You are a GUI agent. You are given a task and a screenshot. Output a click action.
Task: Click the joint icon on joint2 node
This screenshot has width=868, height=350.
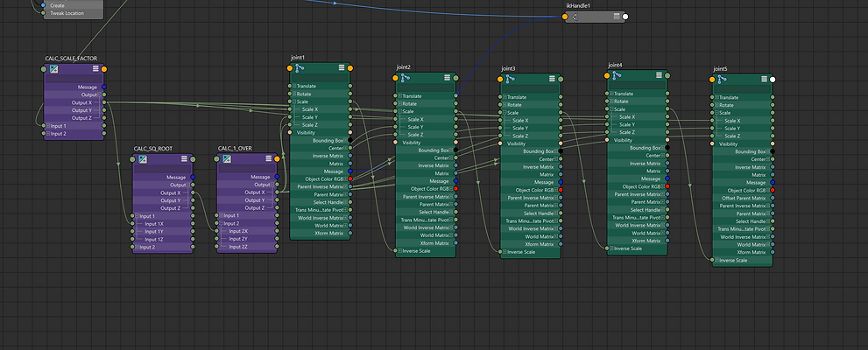point(406,78)
